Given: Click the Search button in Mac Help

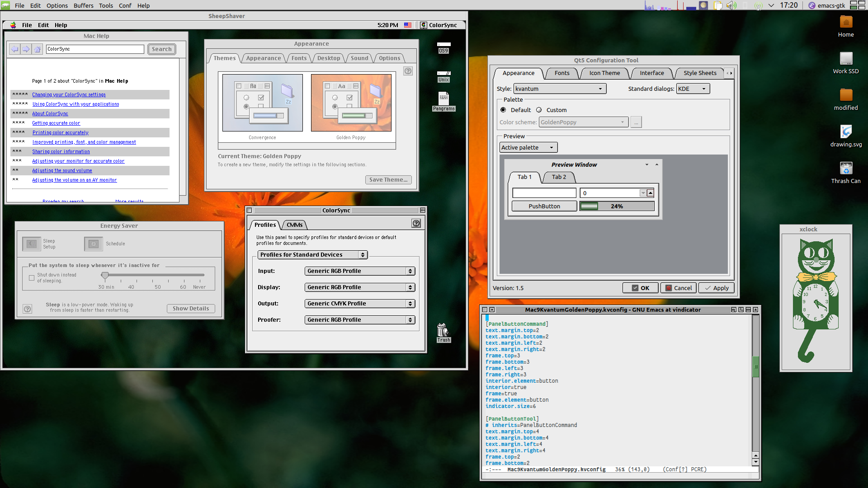Looking at the screenshot, I should pos(162,49).
